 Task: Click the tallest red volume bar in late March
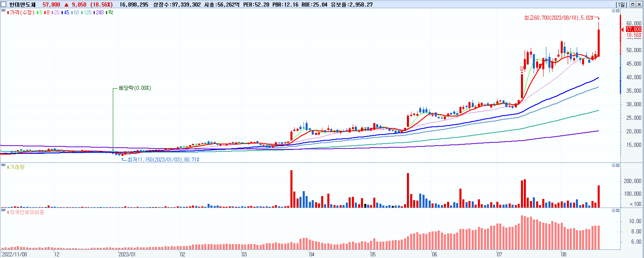click(291, 189)
